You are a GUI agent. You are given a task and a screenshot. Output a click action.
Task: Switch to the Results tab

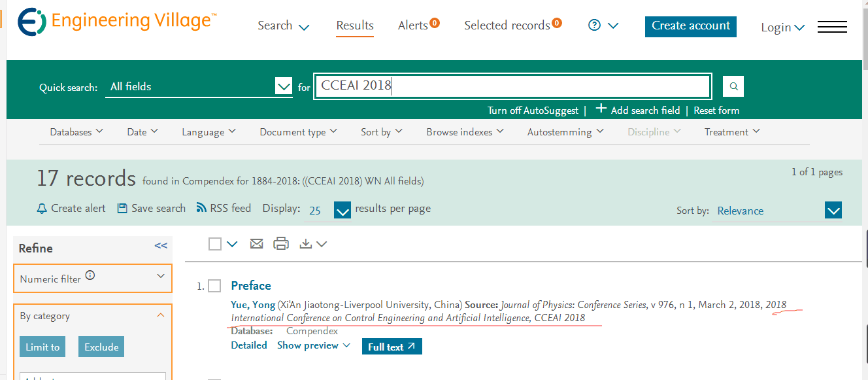(x=355, y=26)
